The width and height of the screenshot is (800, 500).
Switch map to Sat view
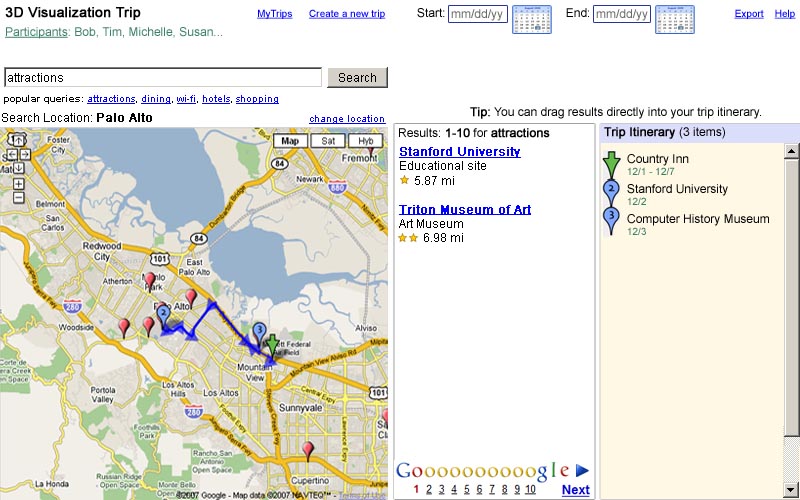[327, 141]
